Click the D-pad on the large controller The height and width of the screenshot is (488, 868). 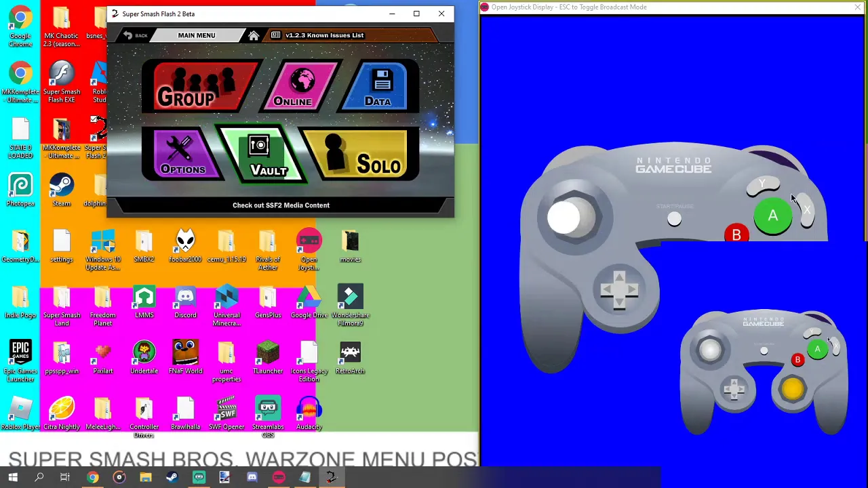click(619, 289)
